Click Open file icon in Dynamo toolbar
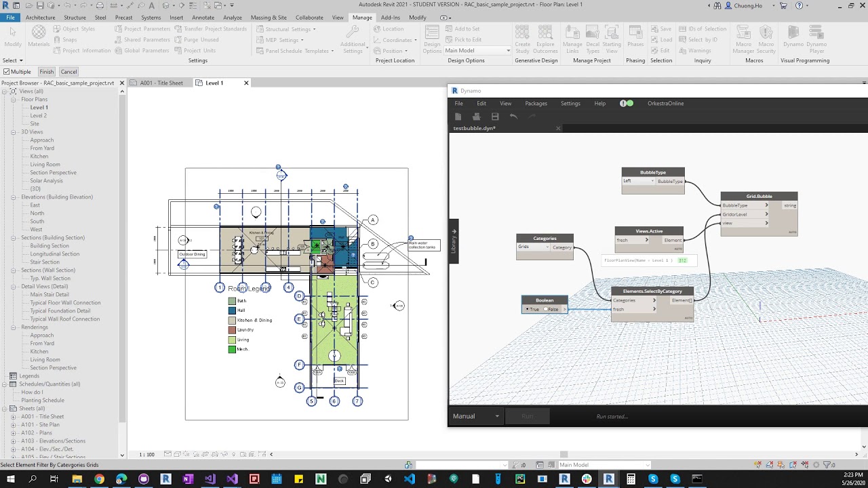Screen dimensions: 868x488 pos(477,117)
